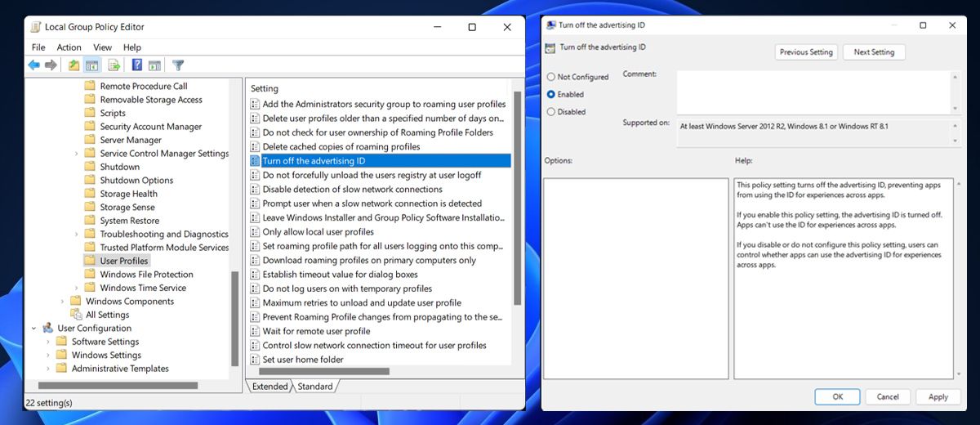Screen dimensions: 980x425
Task: Switch to the Standard tab
Action: [x=314, y=387]
